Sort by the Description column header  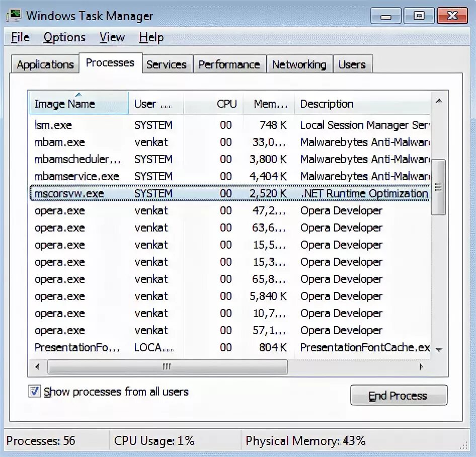362,103
